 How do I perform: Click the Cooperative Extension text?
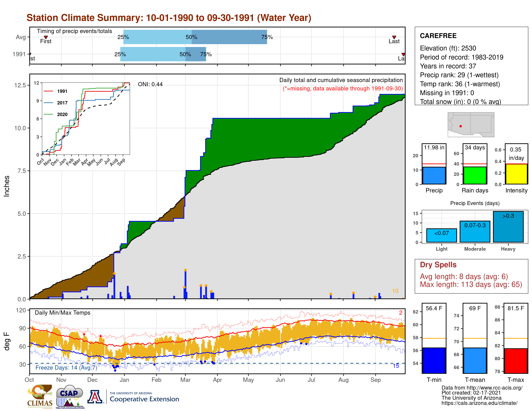(x=144, y=399)
